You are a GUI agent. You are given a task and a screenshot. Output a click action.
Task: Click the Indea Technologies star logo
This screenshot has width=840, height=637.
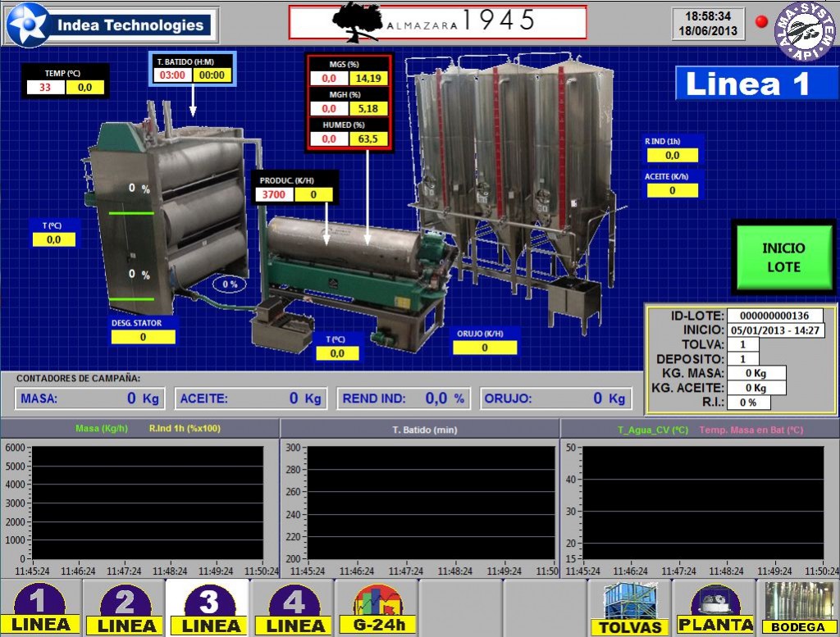tap(28, 25)
